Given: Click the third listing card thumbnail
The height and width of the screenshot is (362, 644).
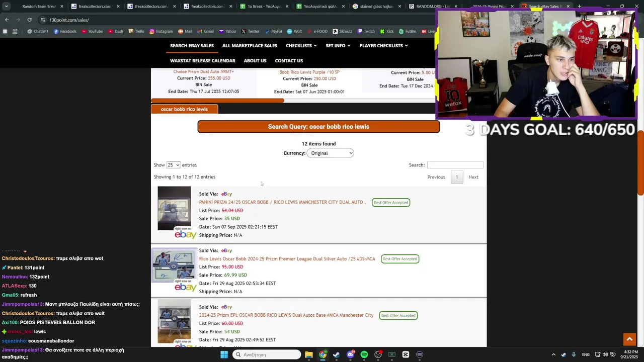Looking at the screenshot, I should click(x=174, y=321).
